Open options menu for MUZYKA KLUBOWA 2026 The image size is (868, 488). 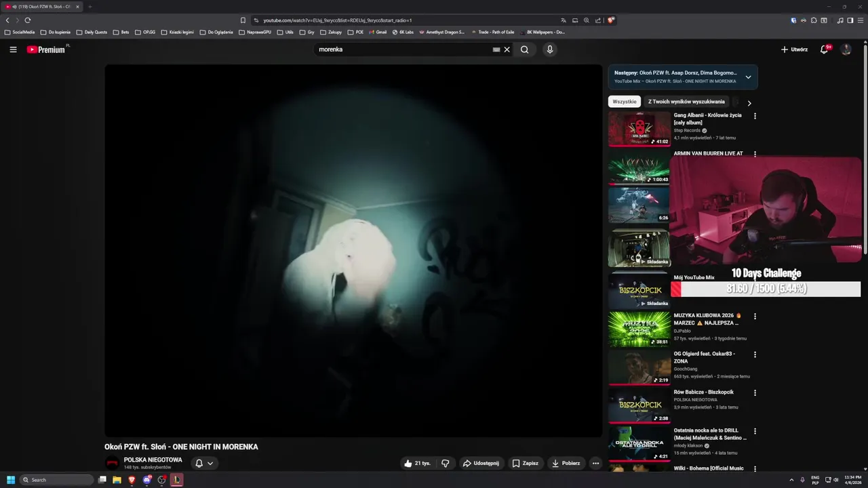click(x=755, y=316)
